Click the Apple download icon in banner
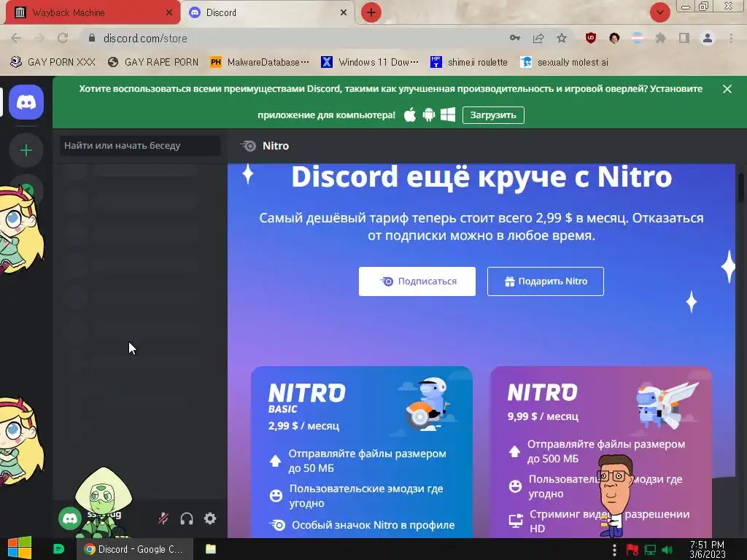This screenshot has width=747, height=560. pos(410,114)
